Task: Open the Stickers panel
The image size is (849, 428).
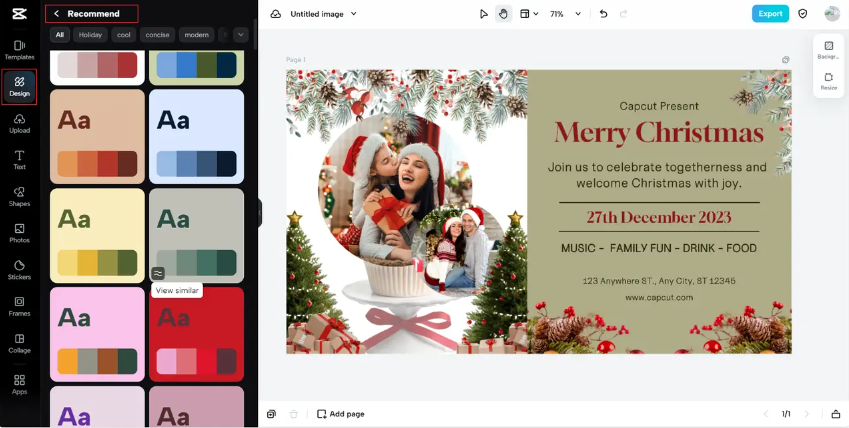Action: [x=19, y=270]
